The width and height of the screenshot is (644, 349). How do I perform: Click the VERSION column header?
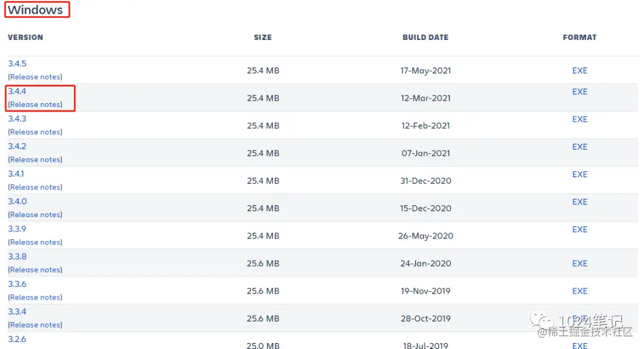pyautogui.click(x=25, y=38)
